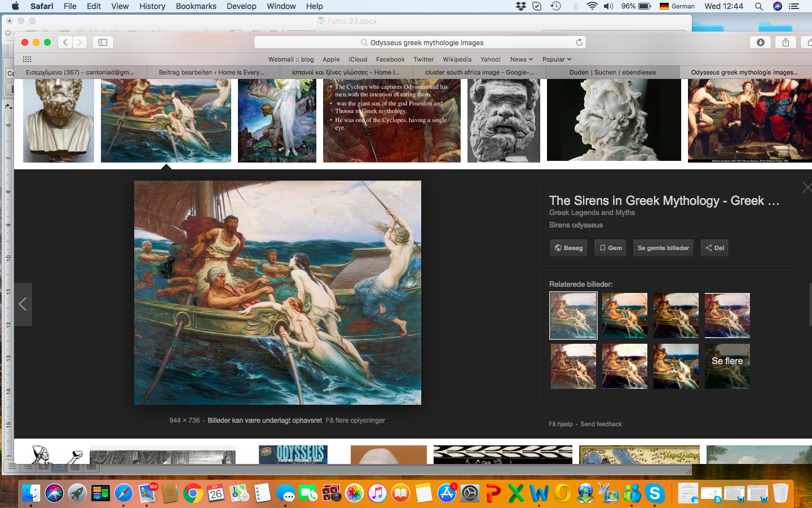Go forward with Safari's forward arrow
This screenshot has height=508, width=812.
pos(80,42)
